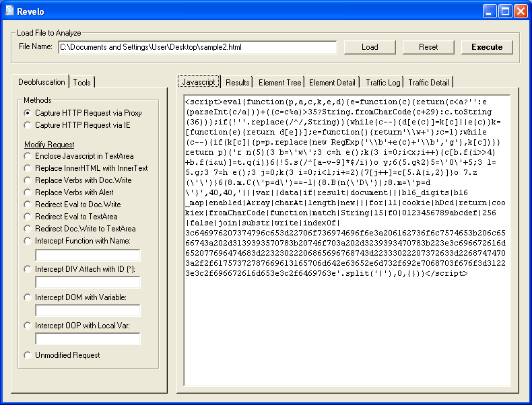This screenshot has width=532, height=405.
Task: Click the Revelo app icon in title bar
Action: (10, 11)
